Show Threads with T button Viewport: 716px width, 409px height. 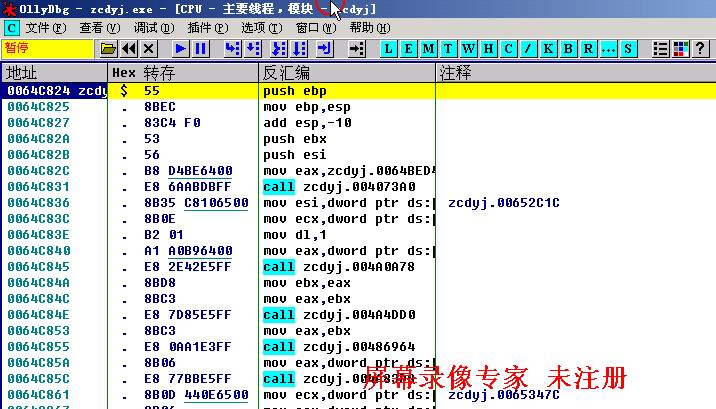[448, 48]
